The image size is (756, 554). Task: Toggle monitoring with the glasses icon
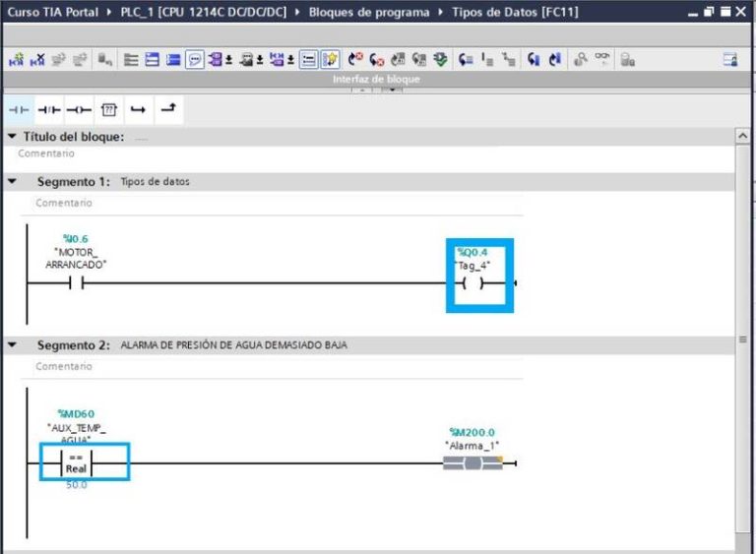tap(601, 58)
